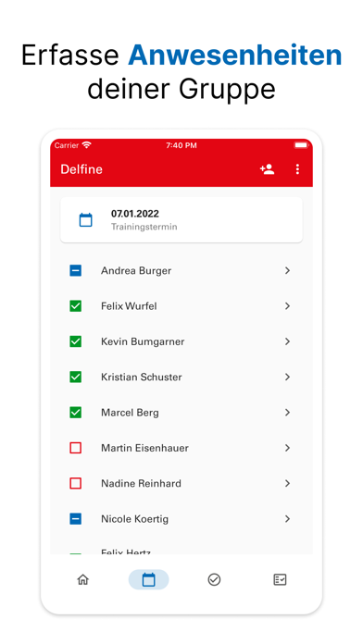The image size is (363, 644).
Task: Uncheck Kevin Bumgarner attendance checkbox
Action: [76, 341]
